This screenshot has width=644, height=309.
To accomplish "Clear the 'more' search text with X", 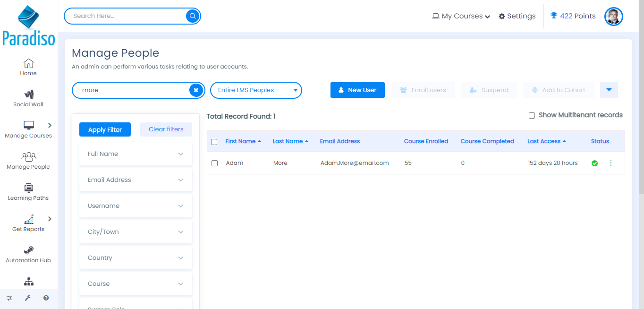I will 196,90.
